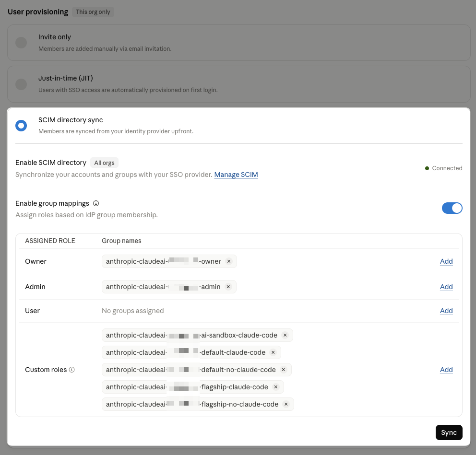Add a group to the Admin role
The image size is (476, 455).
tap(446, 287)
